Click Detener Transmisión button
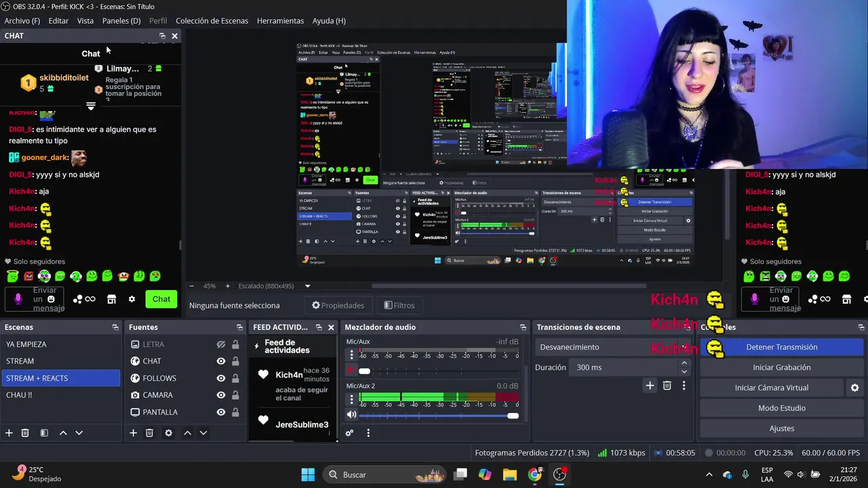This screenshot has width=868, height=488. 782,347
